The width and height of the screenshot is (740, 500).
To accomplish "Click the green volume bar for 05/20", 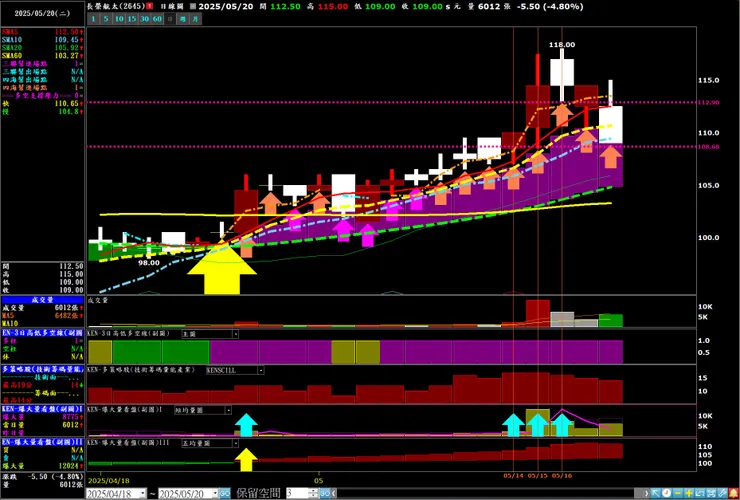I will 611,320.
